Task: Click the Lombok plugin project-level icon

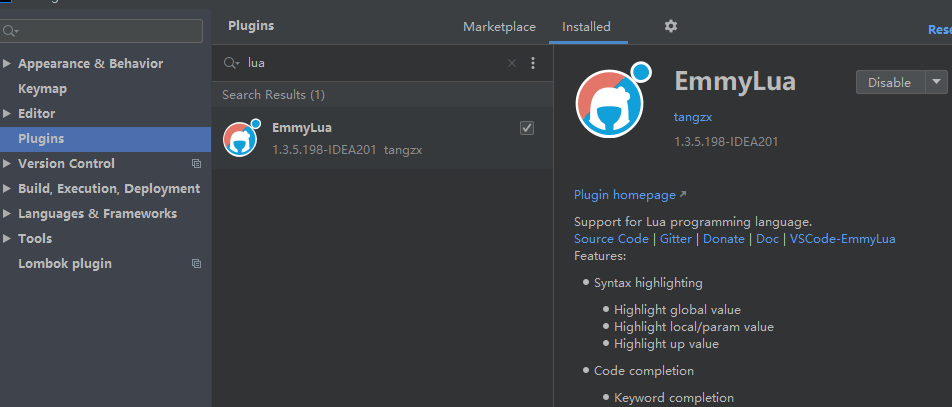Action: pos(196,264)
